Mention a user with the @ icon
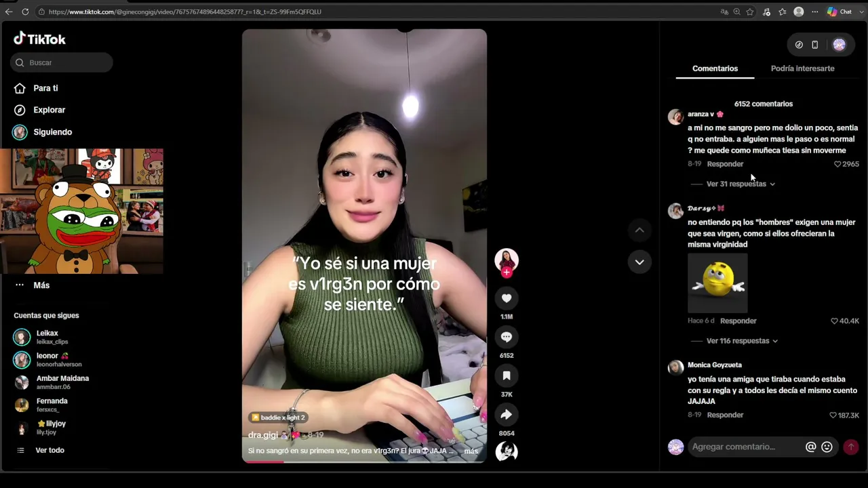The height and width of the screenshot is (488, 868). pyautogui.click(x=810, y=447)
